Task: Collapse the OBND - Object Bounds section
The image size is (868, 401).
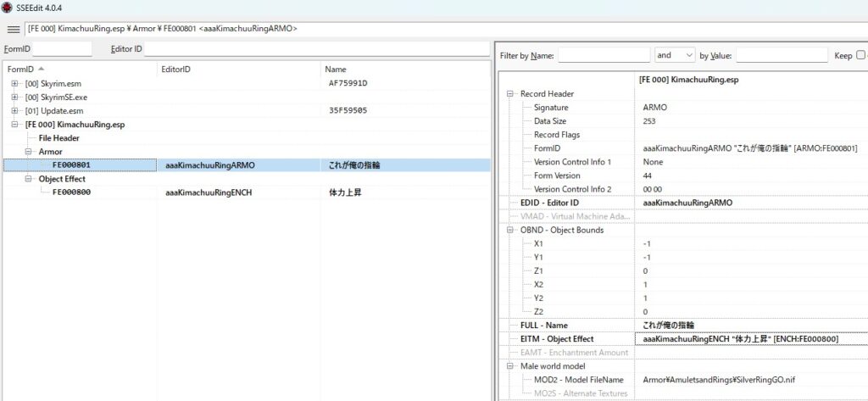Action: (510, 230)
